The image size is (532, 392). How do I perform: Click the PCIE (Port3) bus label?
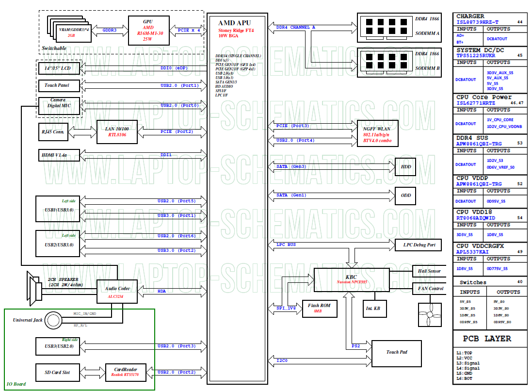tap(292, 126)
